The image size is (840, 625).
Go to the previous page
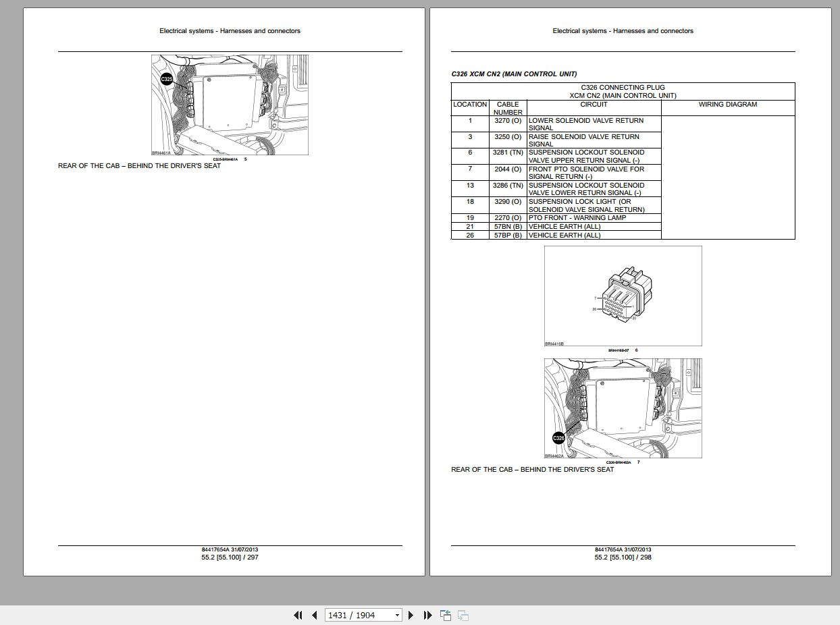pos(315,615)
